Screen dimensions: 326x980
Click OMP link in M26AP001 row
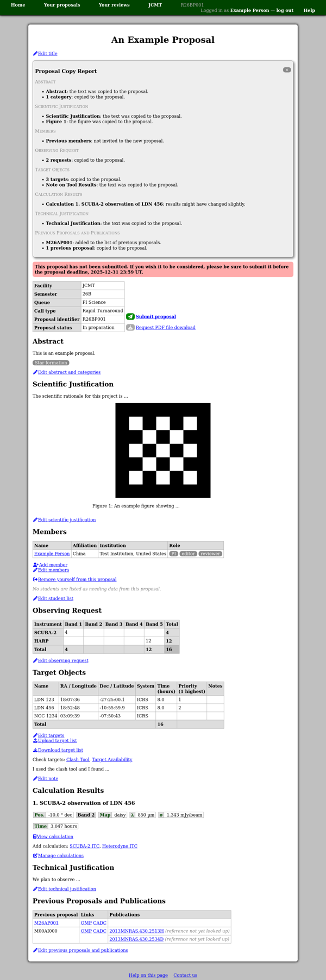[x=86, y=922]
